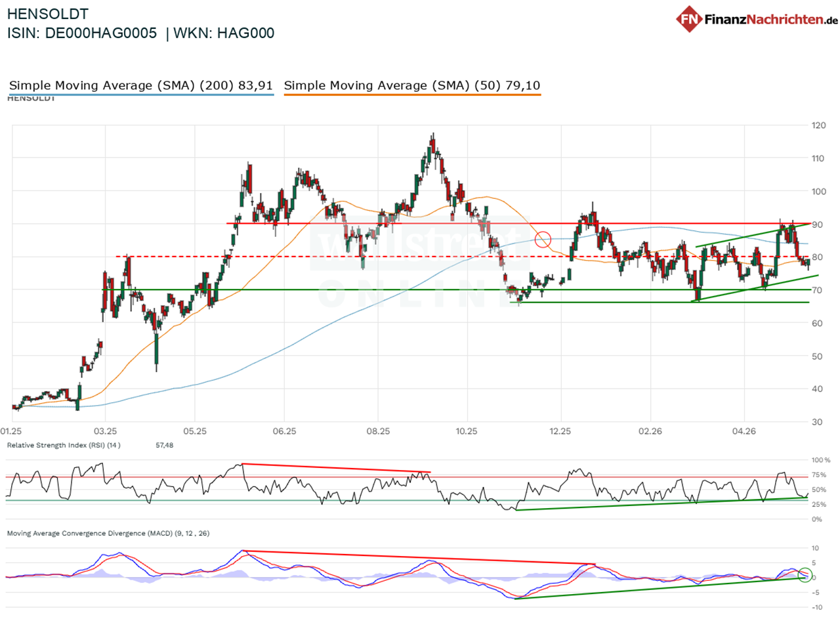This screenshot has height=617, width=840.
Task: Click the 100 % RSI scale label
Action: pos(822,460)
